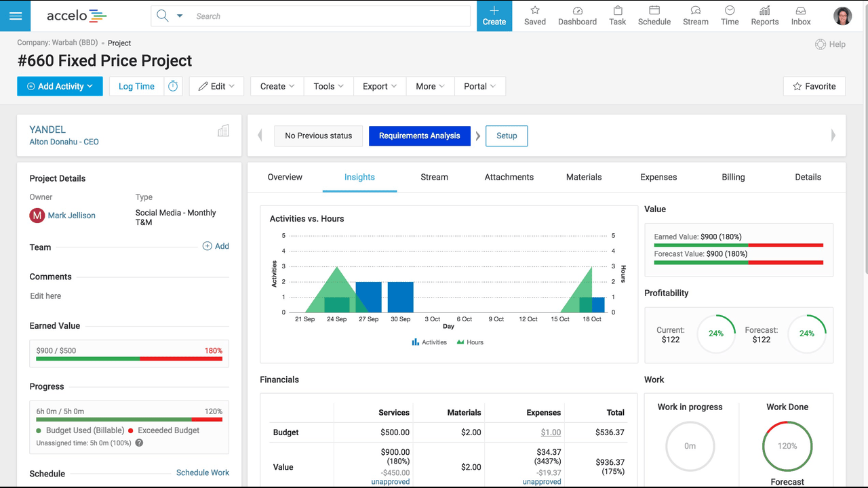Open the Stream chat icon
This screenshot has width=868, height=488.
pos(696,10)
